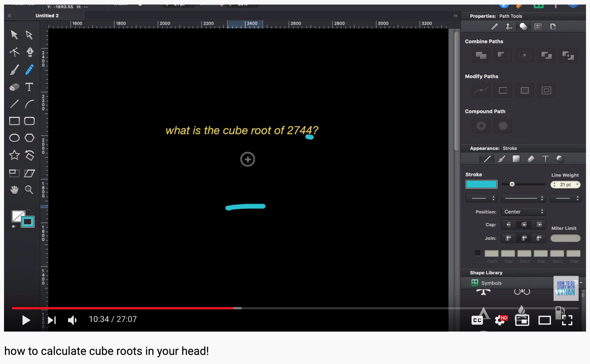The width and height of the screenshot is (590, 364).
Task: Open the stroke Position dropdown
Action: 523,212
